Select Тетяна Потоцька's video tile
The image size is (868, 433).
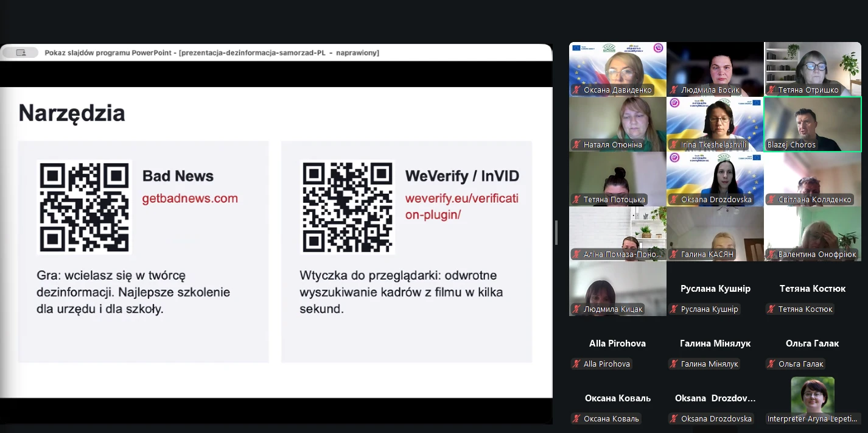(618, 179)
